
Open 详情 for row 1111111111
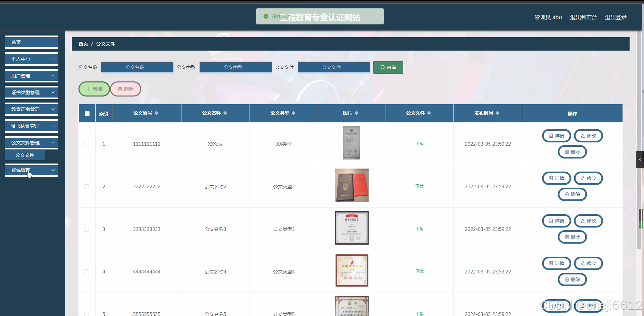coord(556,136)
